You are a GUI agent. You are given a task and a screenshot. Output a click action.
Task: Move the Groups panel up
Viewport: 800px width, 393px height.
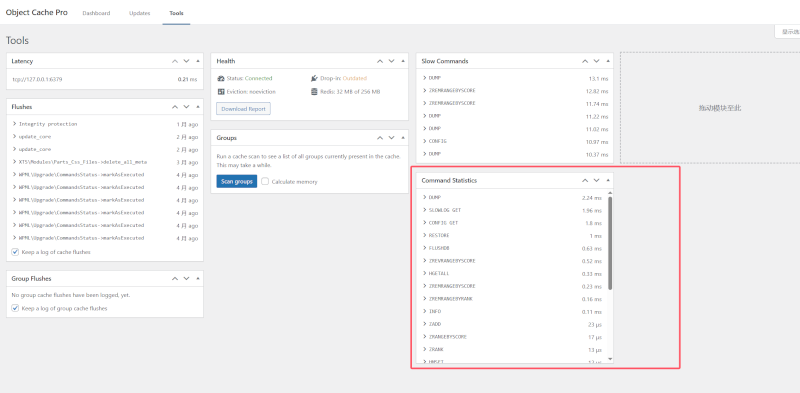(380, 138)
